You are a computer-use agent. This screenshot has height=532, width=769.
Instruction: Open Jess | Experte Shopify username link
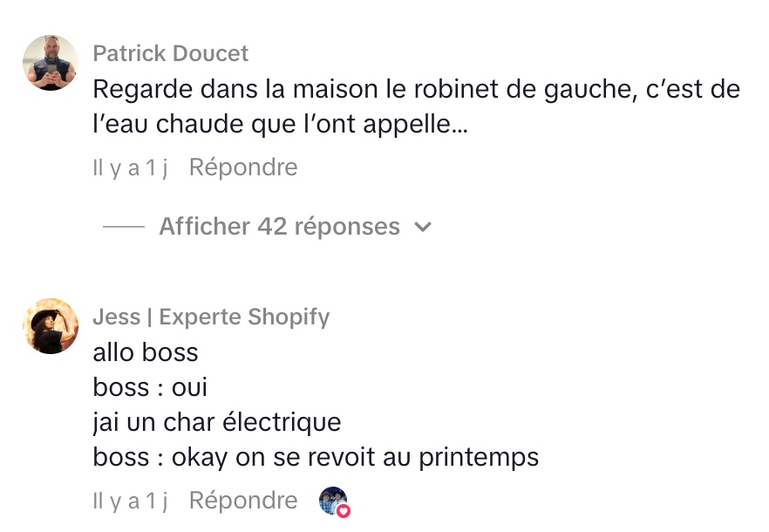pos(211,317)
